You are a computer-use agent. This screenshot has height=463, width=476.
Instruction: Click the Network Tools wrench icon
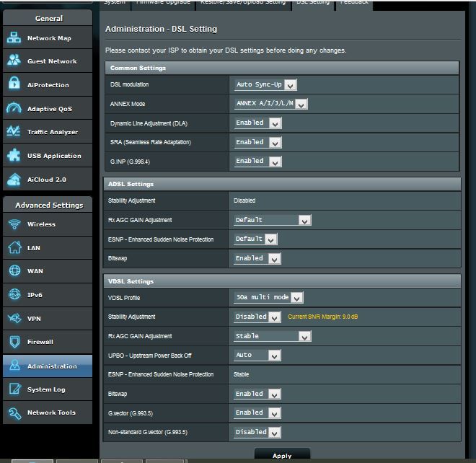pyautogui.click(x=14, y=413)
